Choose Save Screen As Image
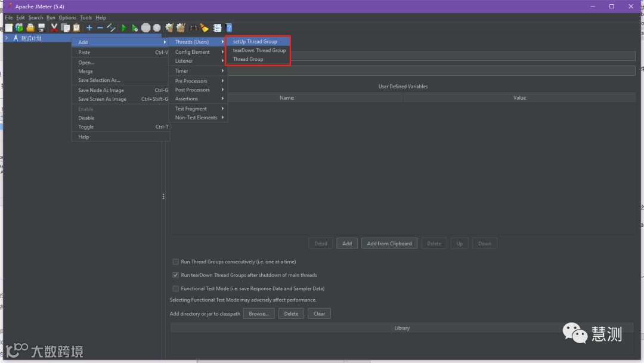Screen dimensions: 644x363 [120, 99]
